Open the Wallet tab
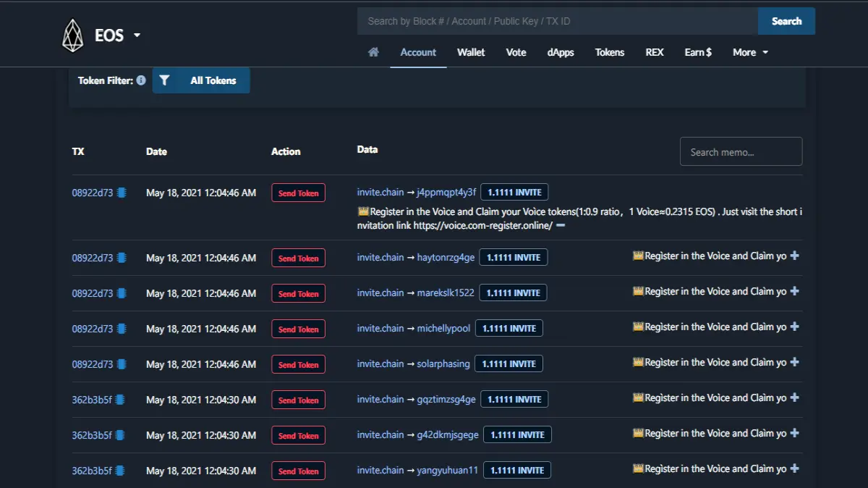 pos(471,52)
